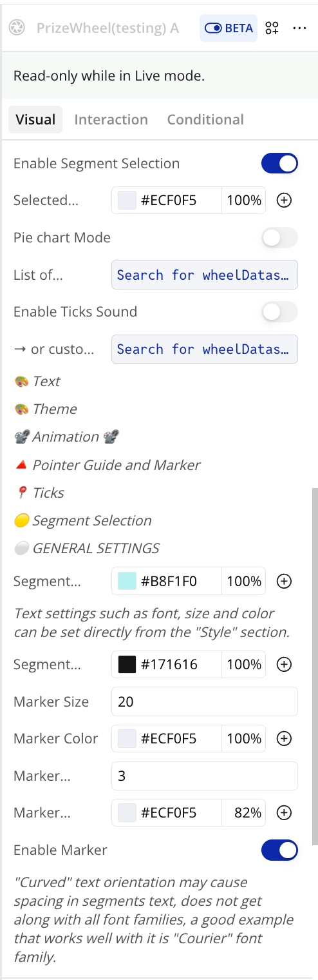Open the List of wheelDatas search dropdown

[205, 275]
